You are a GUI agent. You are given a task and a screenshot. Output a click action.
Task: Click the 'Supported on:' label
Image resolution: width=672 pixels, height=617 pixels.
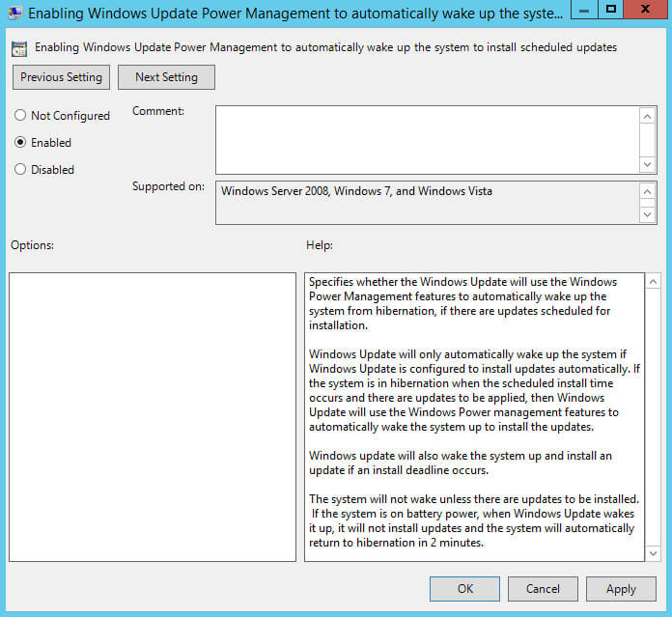pos(168,186)
